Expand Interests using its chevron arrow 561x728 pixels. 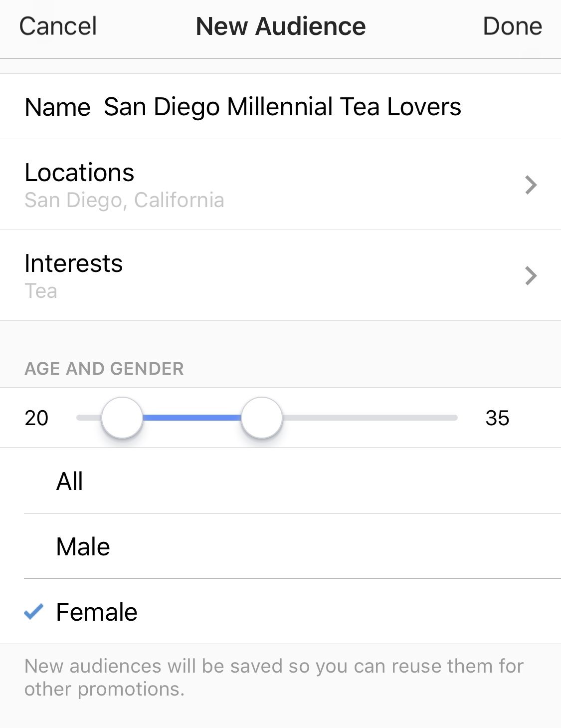[x=531, y=276]
